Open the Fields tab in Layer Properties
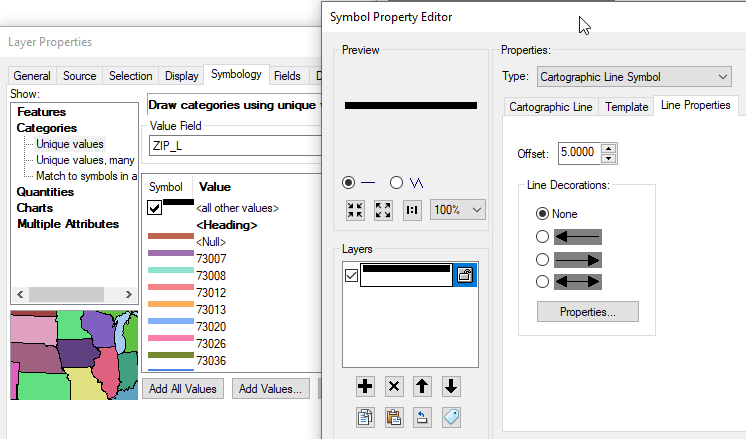Image resolution: width=746 pixels, height=439 pixels. [287, 76]
